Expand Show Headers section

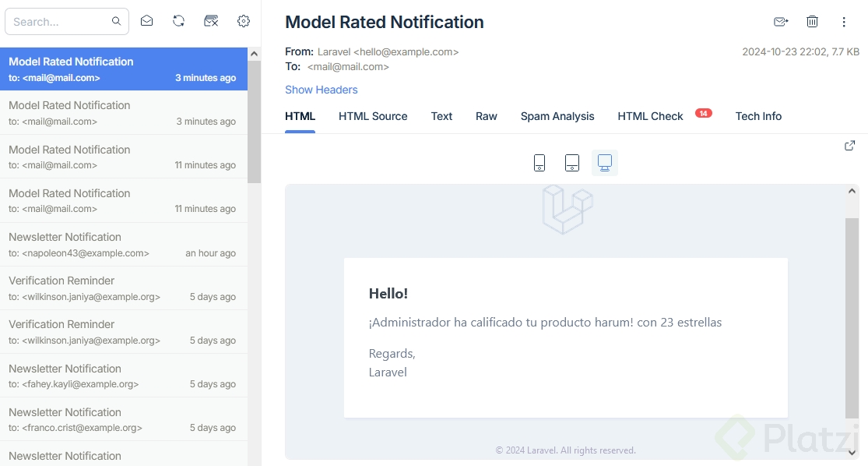(322, 90)
